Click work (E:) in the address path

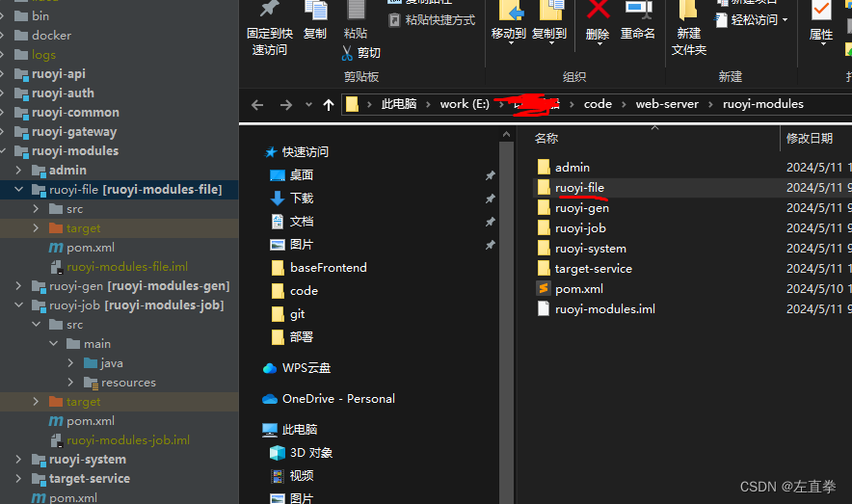point(465,104)
